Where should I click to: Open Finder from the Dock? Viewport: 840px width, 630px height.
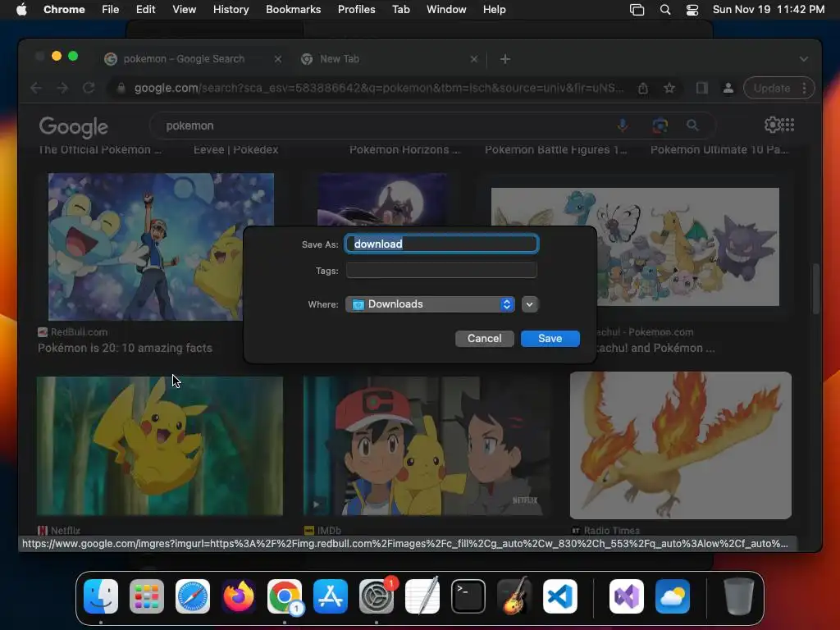click(101, 596)
